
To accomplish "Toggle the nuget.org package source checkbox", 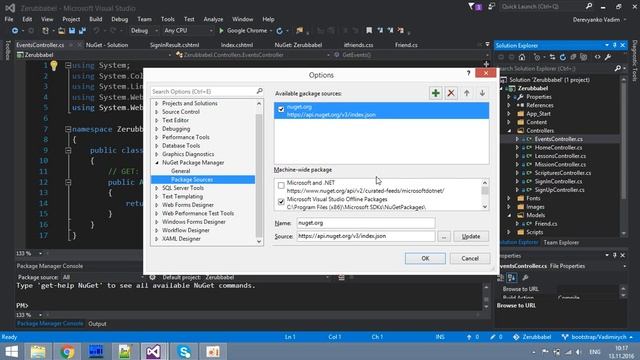I will pyautogui.click(x=281, y=109).
